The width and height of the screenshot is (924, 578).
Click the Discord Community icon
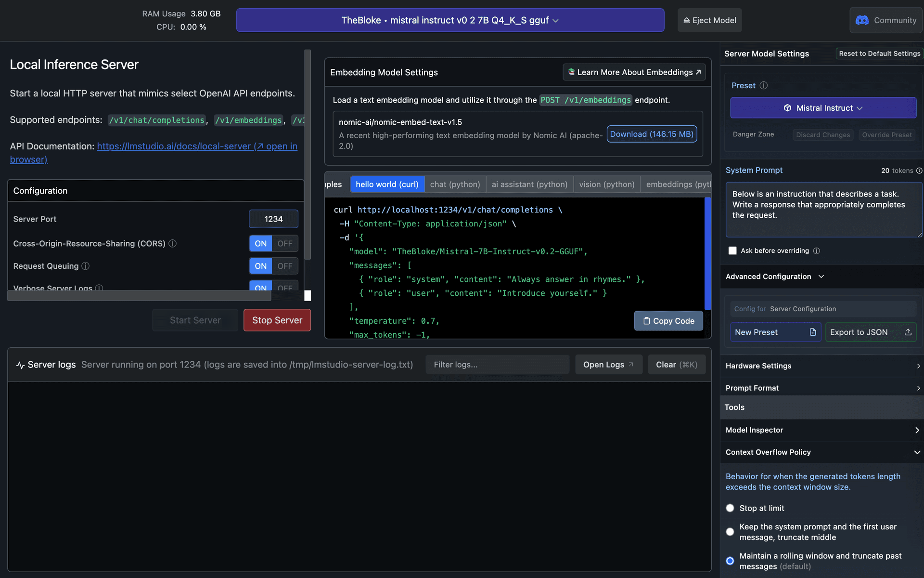(862, 20)
